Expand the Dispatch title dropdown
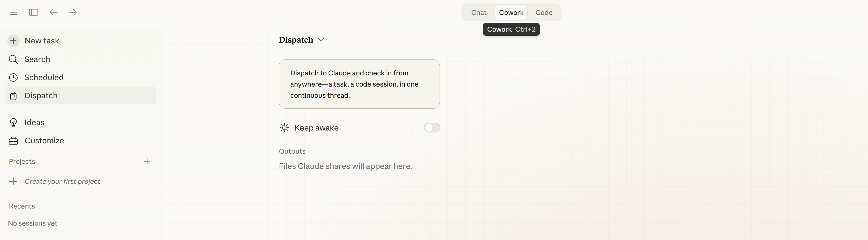868x240 pixels. coord(321,40)
